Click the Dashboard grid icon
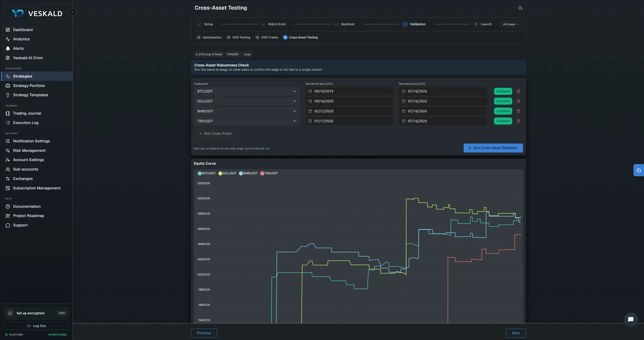The height and width of the screenshot is (340, 644). 8,30
